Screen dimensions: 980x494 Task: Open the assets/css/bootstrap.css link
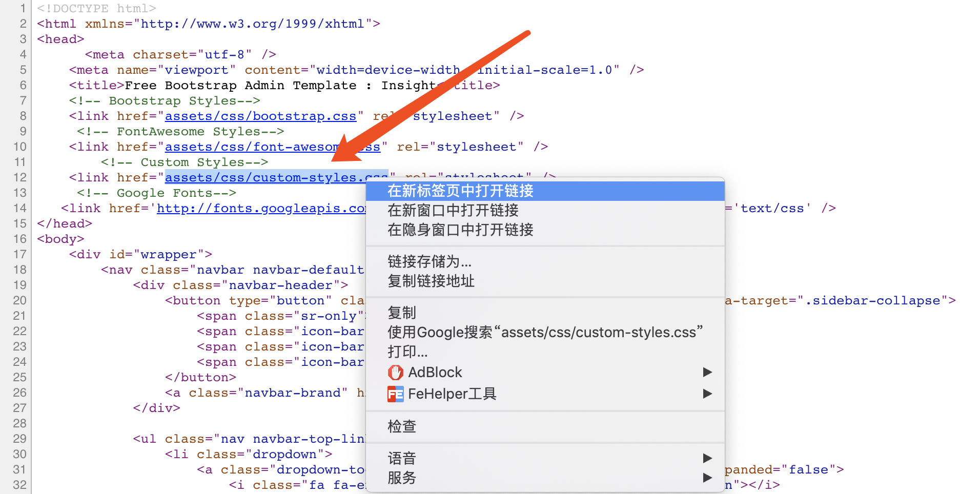click(260, 116)
